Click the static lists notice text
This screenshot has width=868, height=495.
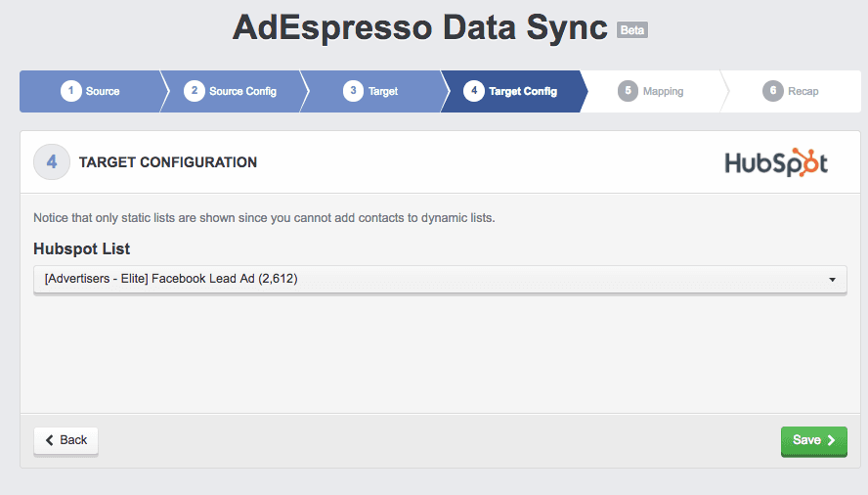coord(264,218)
